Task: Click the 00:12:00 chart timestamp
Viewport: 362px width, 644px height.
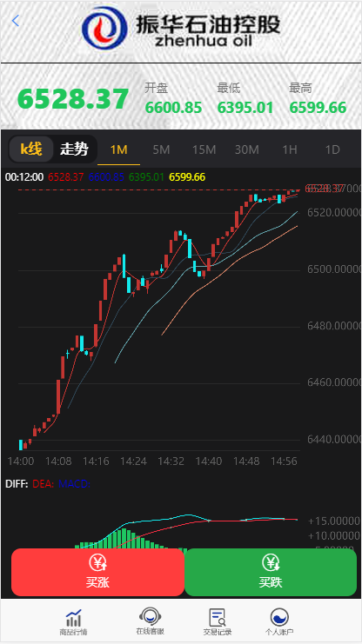Action: (x=24, y=177)
